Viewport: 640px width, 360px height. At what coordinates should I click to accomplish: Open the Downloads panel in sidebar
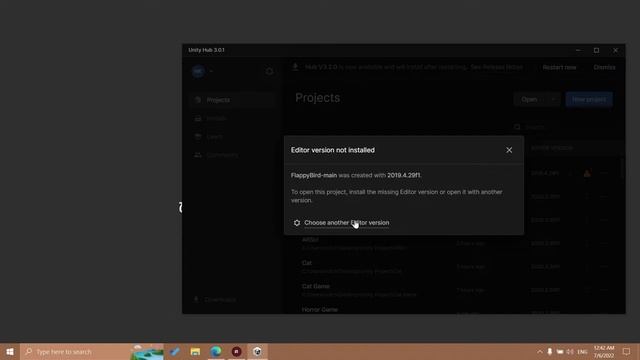click(215, 300)
